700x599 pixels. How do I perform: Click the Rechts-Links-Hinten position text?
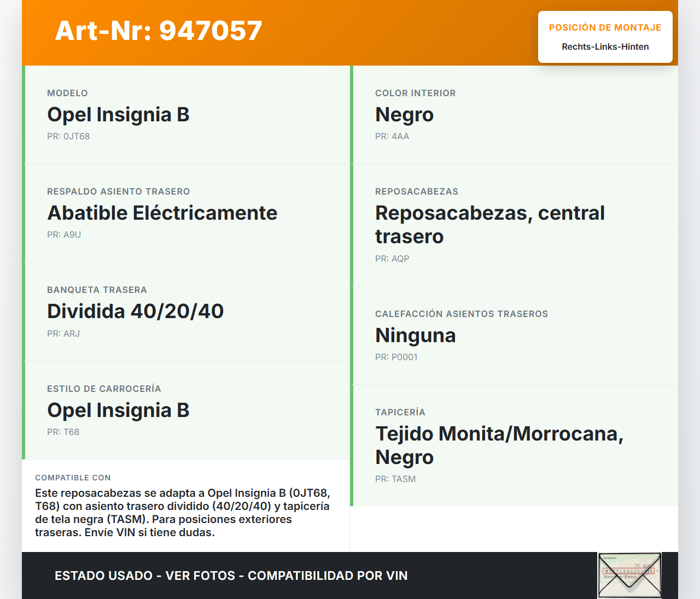click(x=605, y=47)
